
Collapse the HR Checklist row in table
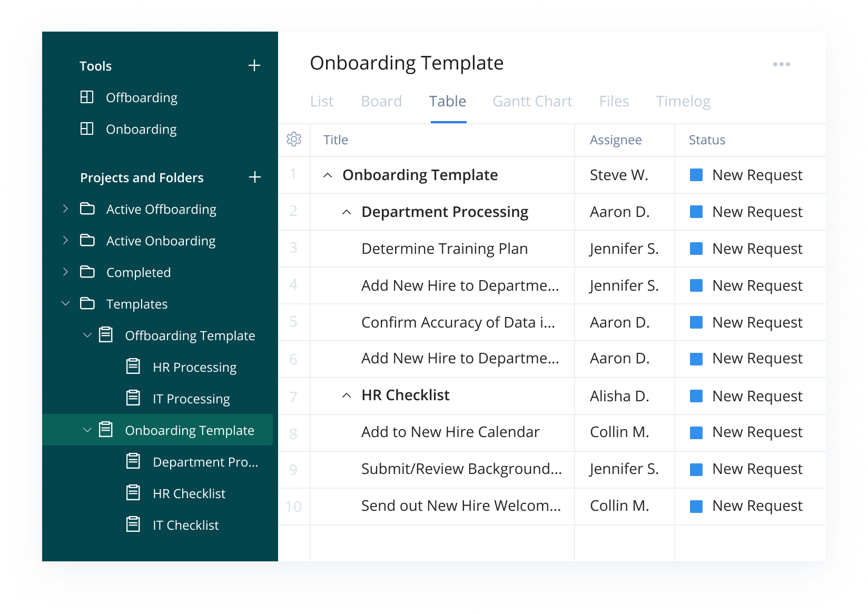point(347,395)
